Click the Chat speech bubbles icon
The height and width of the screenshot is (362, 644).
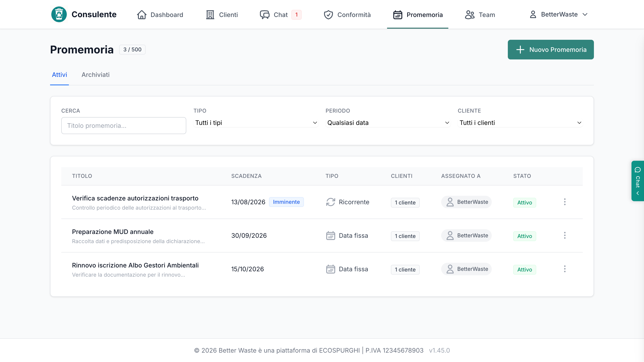(265, 15)
